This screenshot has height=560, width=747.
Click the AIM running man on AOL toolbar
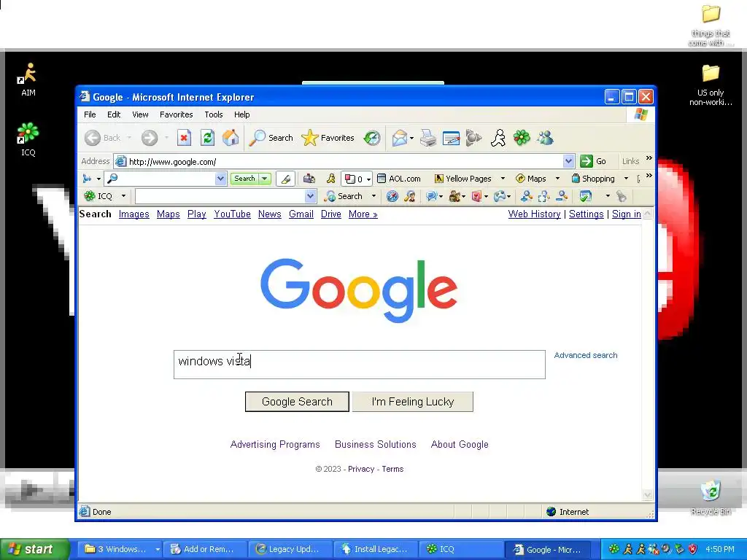click(x=330, y=179)
